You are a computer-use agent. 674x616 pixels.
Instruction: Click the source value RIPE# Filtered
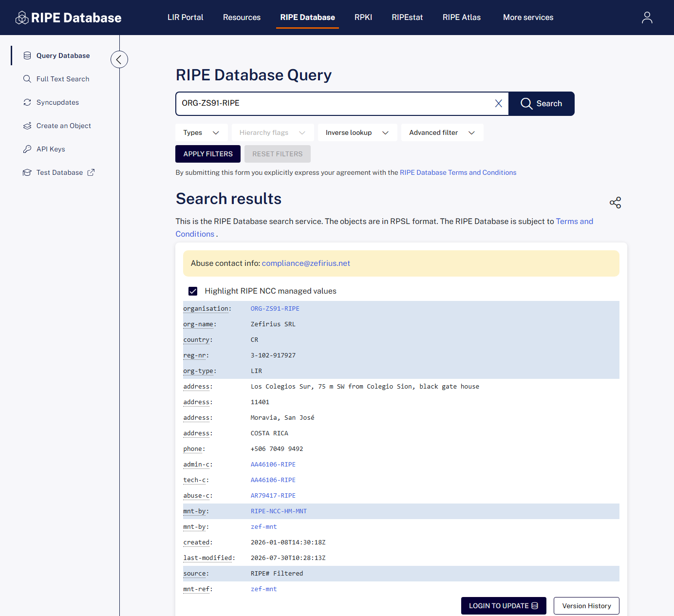[x=277, y=574]
